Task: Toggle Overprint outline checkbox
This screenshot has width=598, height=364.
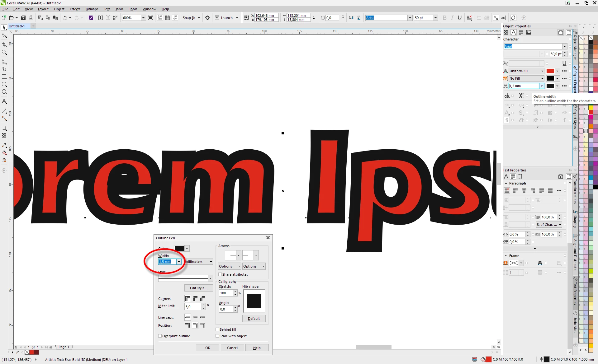Action: pos(160,336)
